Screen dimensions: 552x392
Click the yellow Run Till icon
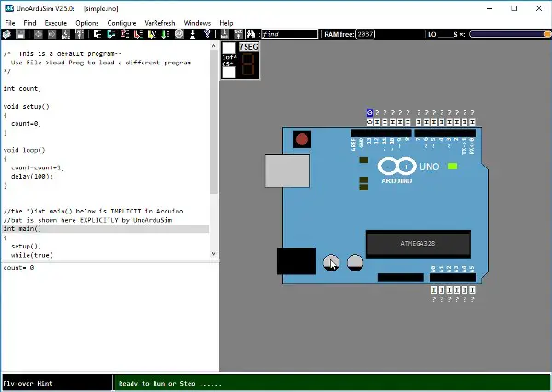click(152, 34)
